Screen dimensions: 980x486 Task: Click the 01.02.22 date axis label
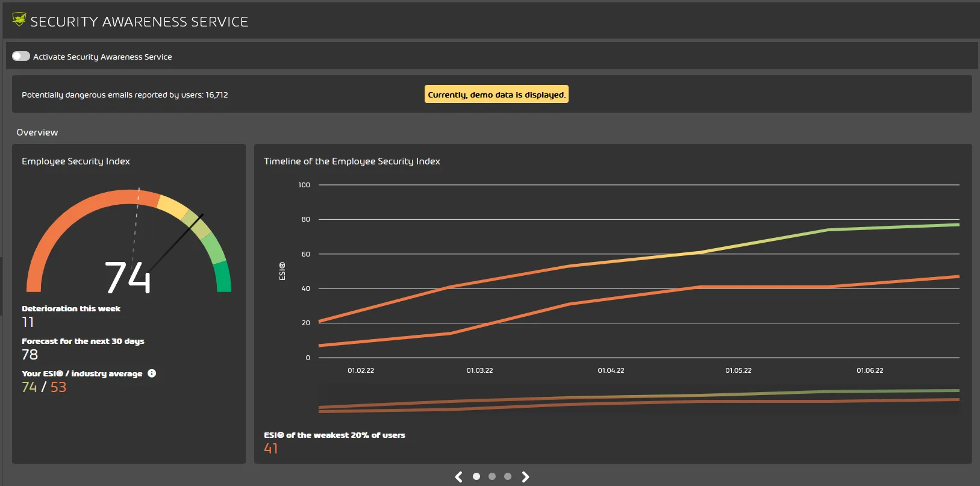point(361,370)
